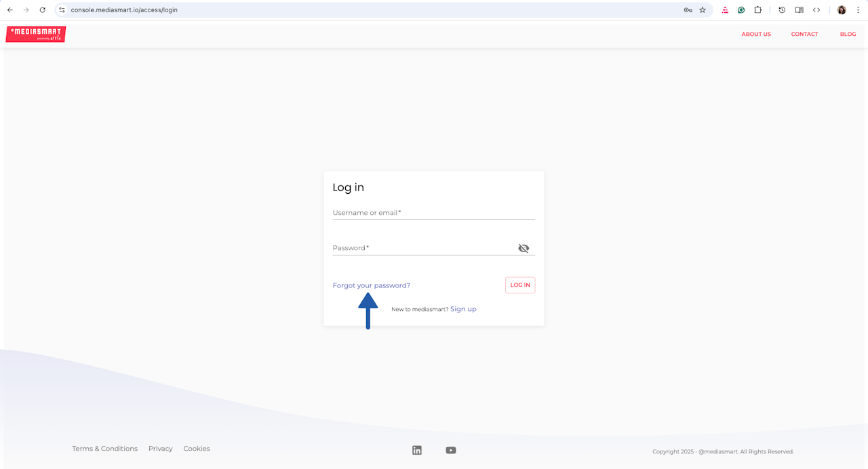The height and width of the screenshot is (469, 868).
Task: Open Chrome three-dot menu
Action: [x=858, y=10]
